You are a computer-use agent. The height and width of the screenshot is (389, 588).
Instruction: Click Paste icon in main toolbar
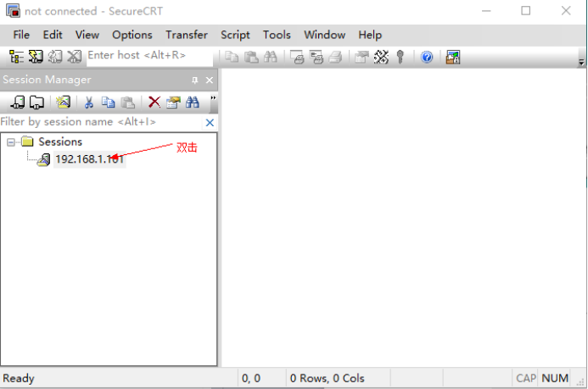(251, 57)
